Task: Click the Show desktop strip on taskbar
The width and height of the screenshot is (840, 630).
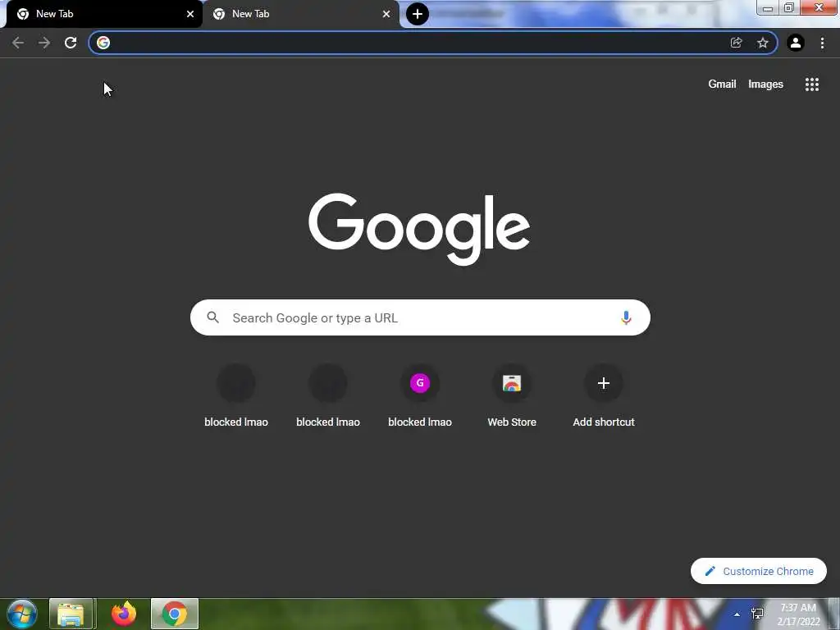Action: [834, 614]
